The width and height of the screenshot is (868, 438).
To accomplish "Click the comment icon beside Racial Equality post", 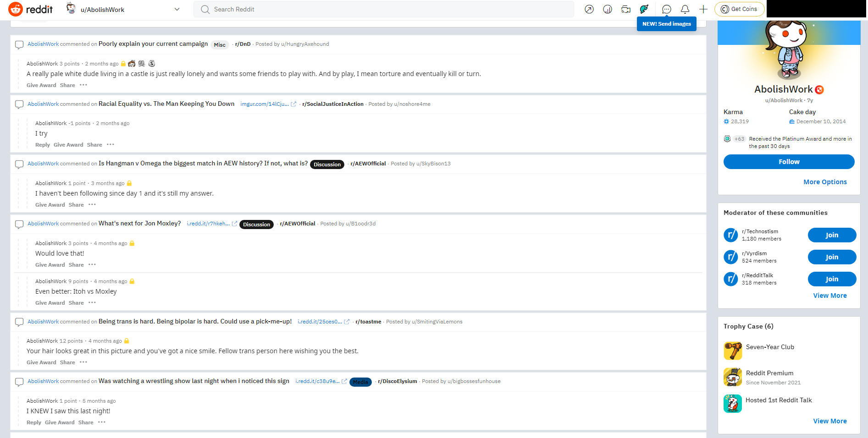I will pyautogui.click(x=19, y=104).
